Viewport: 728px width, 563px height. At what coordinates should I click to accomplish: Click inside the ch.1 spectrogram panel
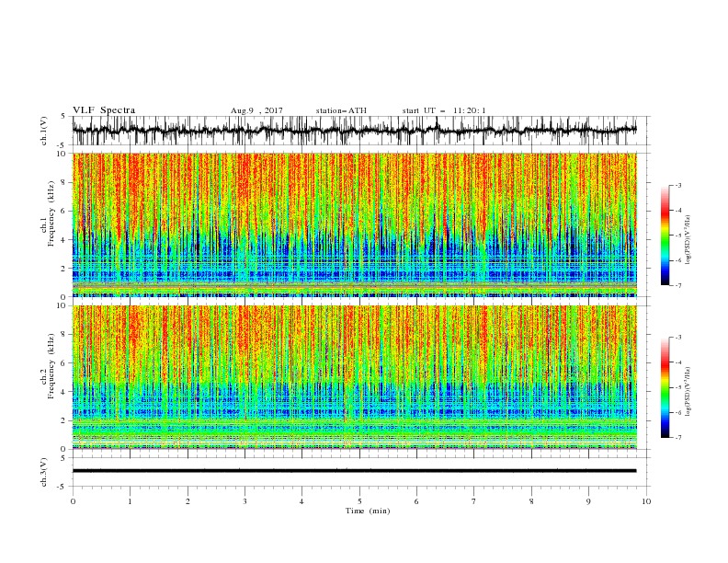click(355, 224)
